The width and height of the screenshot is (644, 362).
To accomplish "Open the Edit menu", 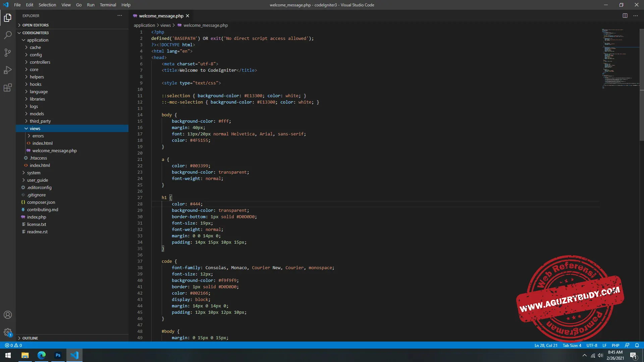I will coord(30,5).
